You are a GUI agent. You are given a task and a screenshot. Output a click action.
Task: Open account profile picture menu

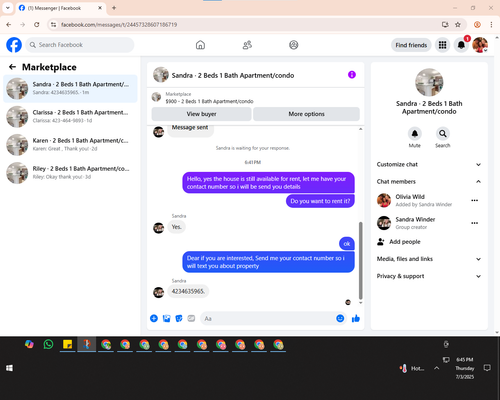(480, 45)
